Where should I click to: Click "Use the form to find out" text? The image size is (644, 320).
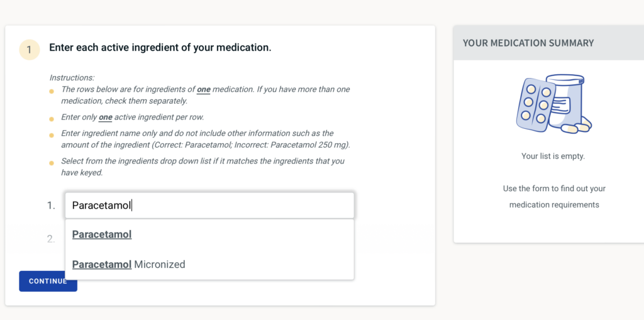pyautogui.click(x=554, y=189)
